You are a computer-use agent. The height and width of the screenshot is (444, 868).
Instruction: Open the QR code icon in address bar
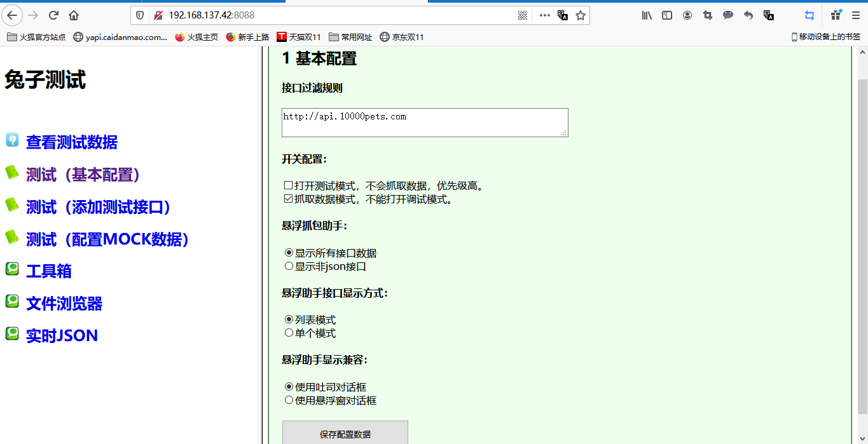tap(523, 15)
